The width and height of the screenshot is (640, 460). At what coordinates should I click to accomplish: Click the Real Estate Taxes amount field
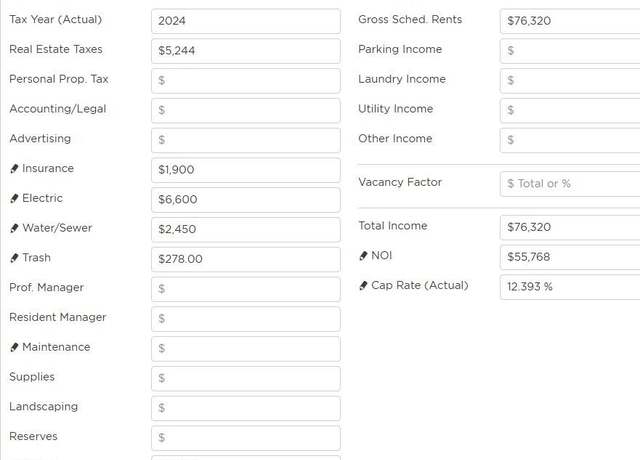tap(246, 51)
